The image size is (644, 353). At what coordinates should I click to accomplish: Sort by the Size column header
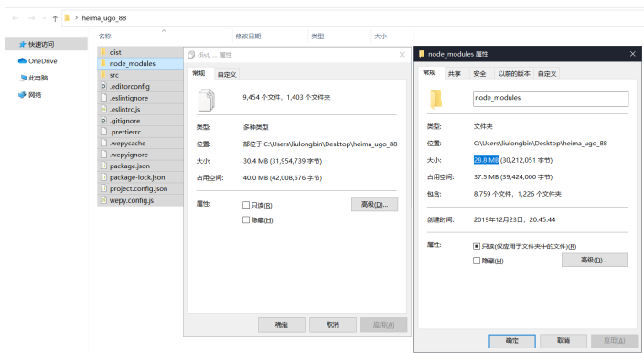(381, 36)
